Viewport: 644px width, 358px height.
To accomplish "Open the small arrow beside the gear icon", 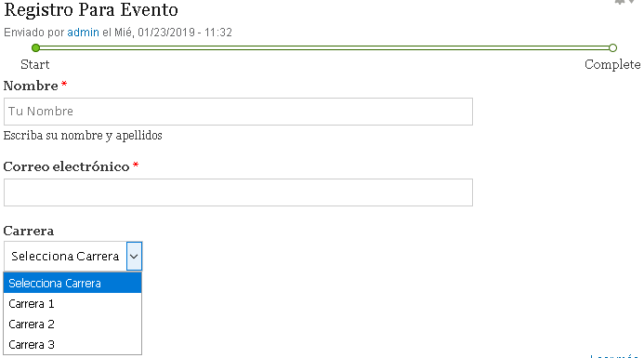I will pyautogui.click(x=632, y=1).
